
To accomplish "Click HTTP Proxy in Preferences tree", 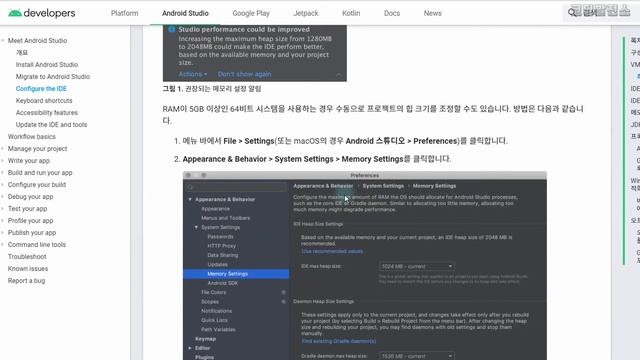I will pyautogui.click(x=222, y=246).
